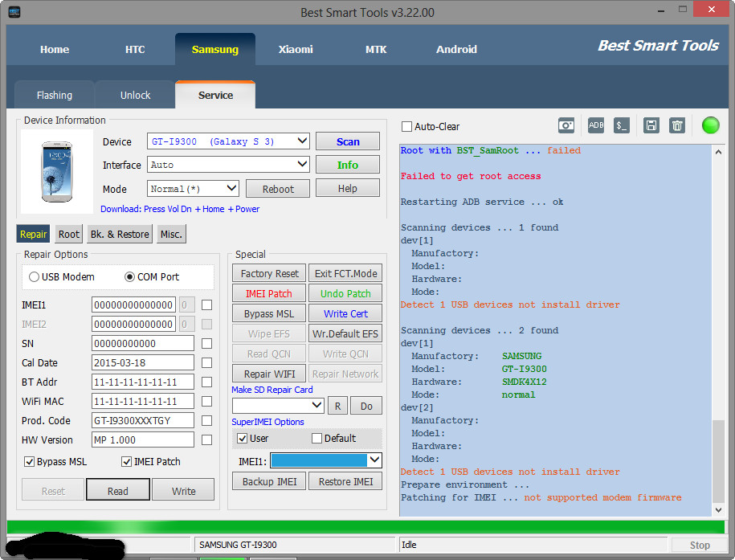Image resolution: width=735 pixels, height=560 pixels.
Task: Go to the Home tab
Action: click(x=55, y=49)
